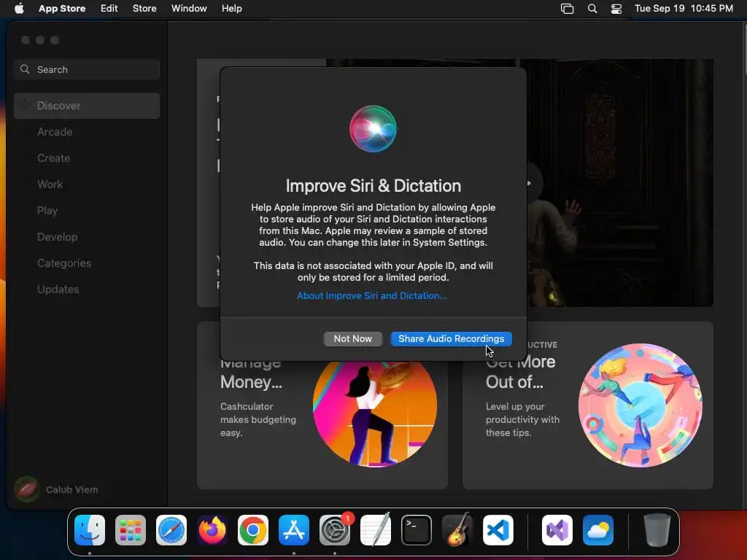
Task: Select the Create sidebar section
Action: coord(88,158)
